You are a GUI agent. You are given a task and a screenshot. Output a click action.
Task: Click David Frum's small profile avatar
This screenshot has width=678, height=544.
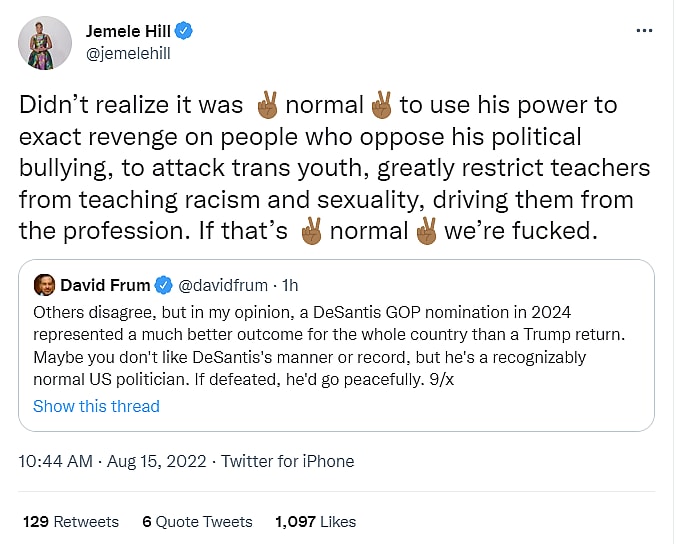(x=45, y=284)
